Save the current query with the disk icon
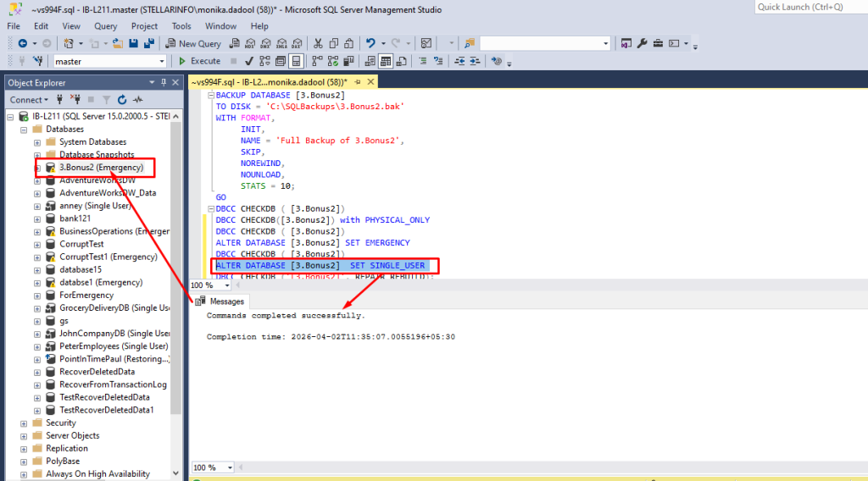The height and width of the screenshot is (481, 868). tap(133, 44)
